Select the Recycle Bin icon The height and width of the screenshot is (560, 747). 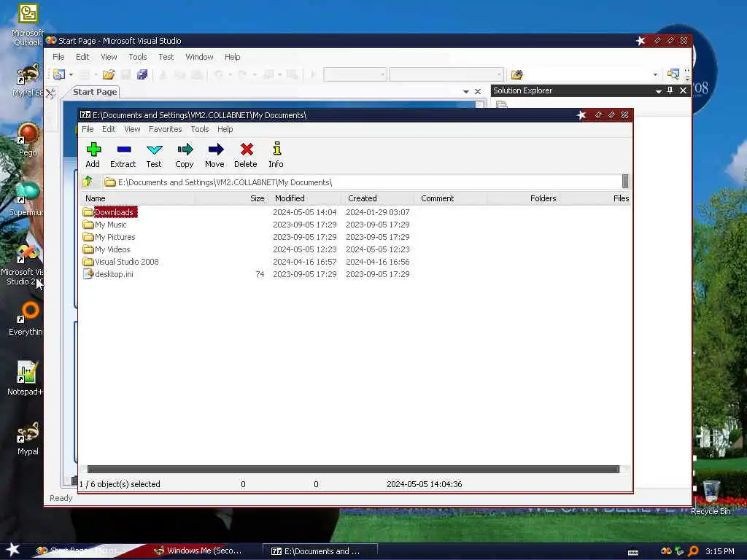coord(711,497)
